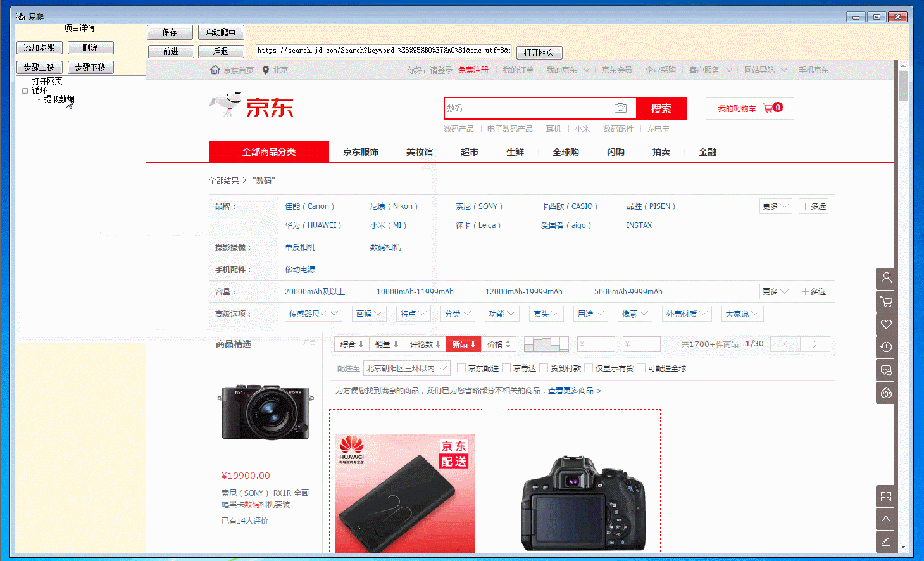This screenshot has height=561, width=924.
Task: Click the page's vertical scrollbar thumb
Action: point(903,85)
